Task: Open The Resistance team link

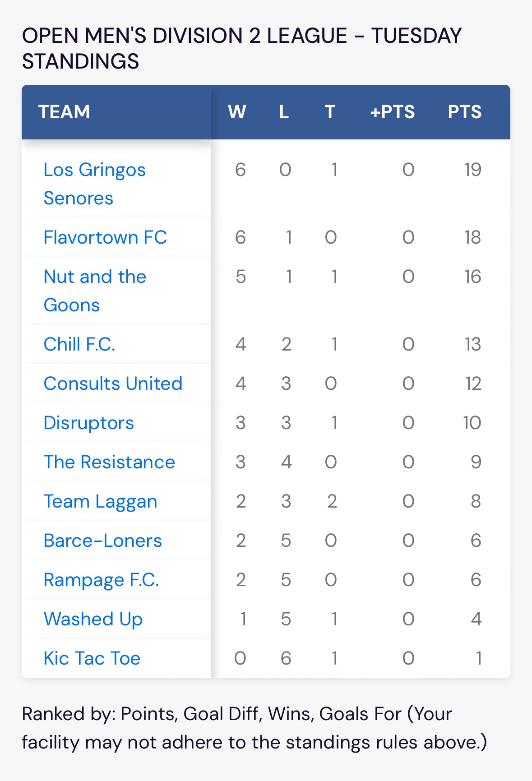Action: tap(109, 462)
